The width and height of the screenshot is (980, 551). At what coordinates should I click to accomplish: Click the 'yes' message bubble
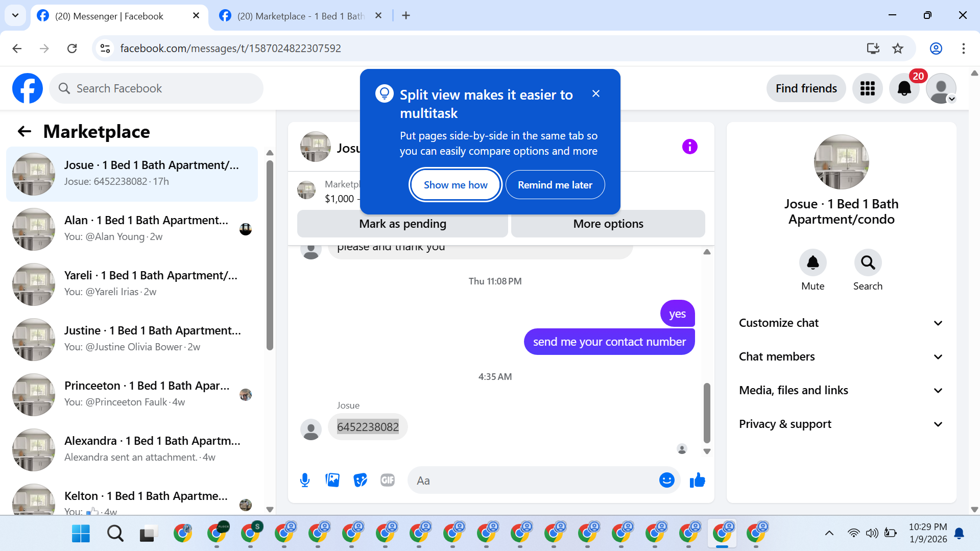click(x=677, y=314)
